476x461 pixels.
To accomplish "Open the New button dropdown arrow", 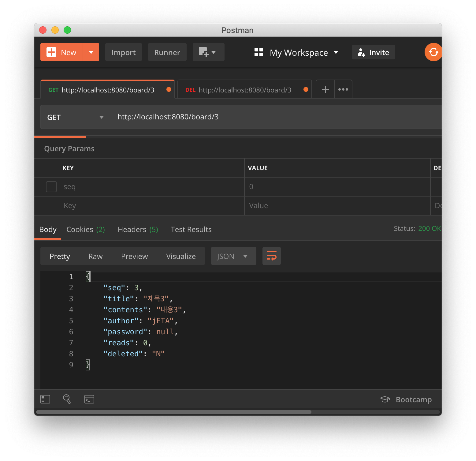I will point(91,52).
